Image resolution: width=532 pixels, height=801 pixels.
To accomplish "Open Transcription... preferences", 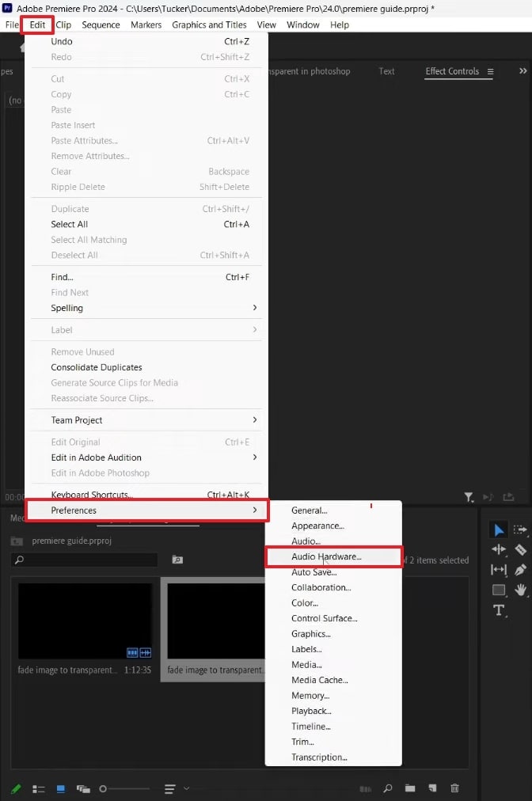I will point(333,757).
